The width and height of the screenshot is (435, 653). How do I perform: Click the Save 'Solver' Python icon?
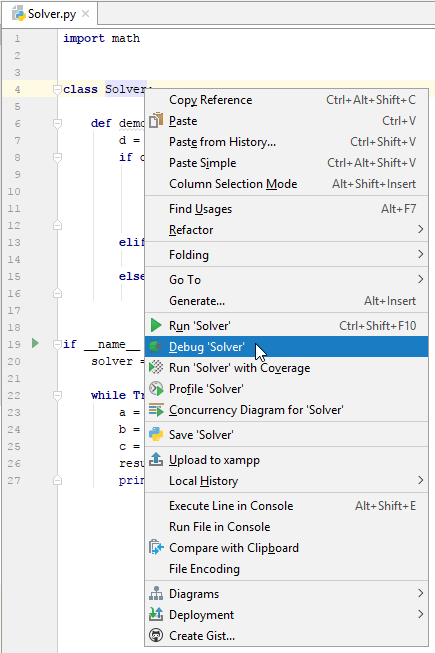[156, 434]
